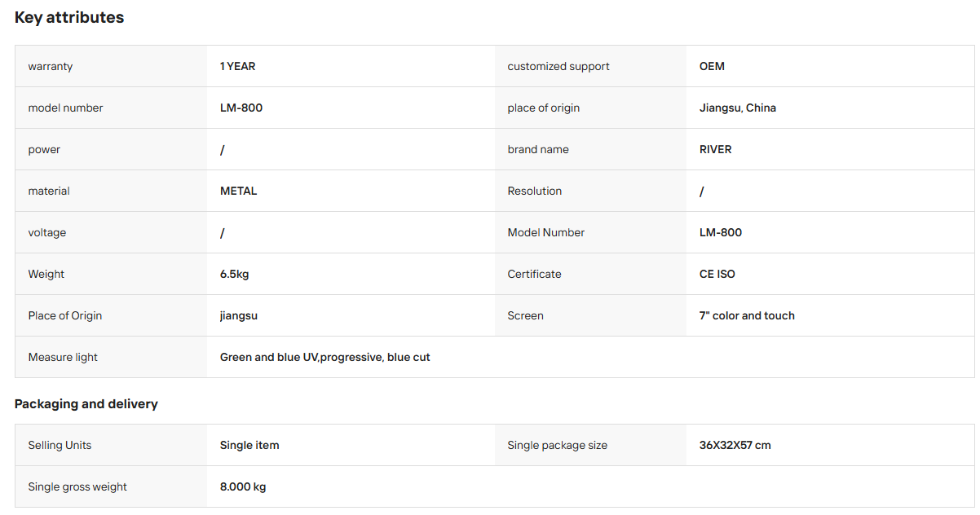Click the Screen attribute label
This screenshot has width=980, height=515.
click(526, 315)
